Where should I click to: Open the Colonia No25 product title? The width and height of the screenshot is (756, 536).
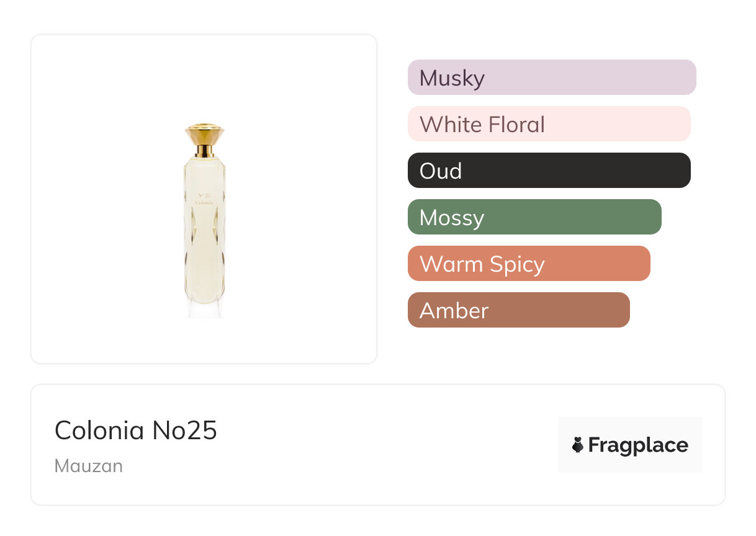(x=135, y=431)
